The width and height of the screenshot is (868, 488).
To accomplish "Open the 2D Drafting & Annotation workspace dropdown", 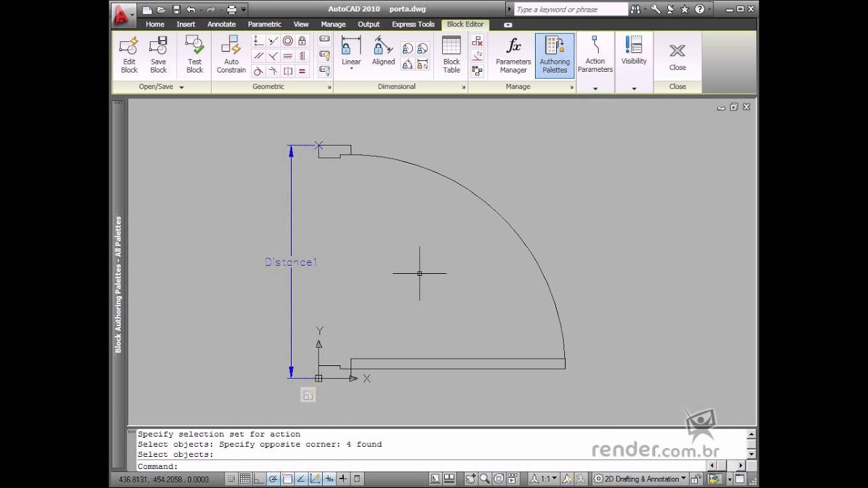I will [x=639, y=479].
